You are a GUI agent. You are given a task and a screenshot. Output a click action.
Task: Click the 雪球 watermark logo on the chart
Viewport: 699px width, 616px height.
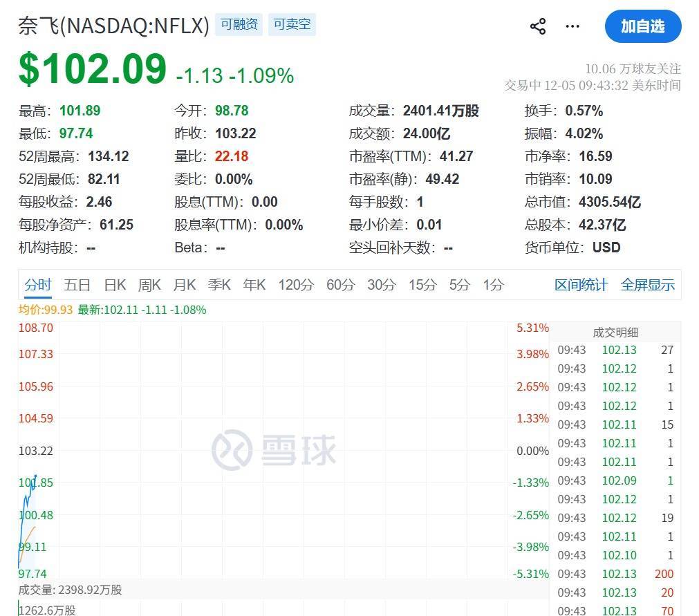(274, 450)
